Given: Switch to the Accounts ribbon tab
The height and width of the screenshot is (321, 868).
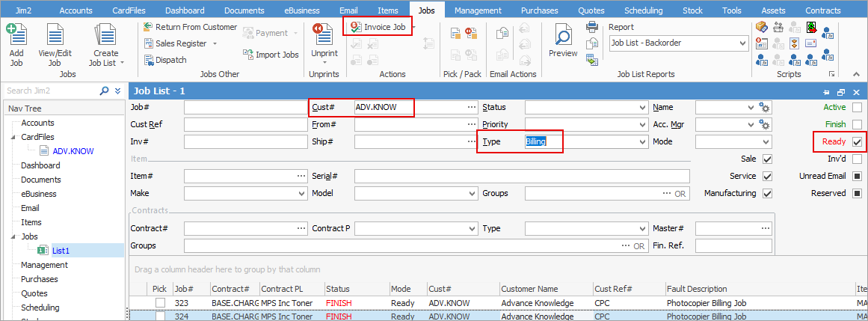Looking at the screenshot, I should coord(76,10).
